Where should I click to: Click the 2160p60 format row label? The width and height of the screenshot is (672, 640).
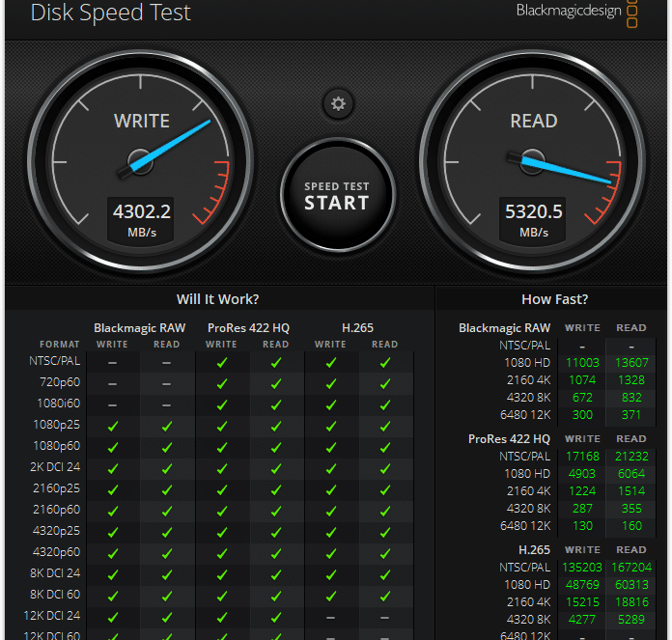57,510
